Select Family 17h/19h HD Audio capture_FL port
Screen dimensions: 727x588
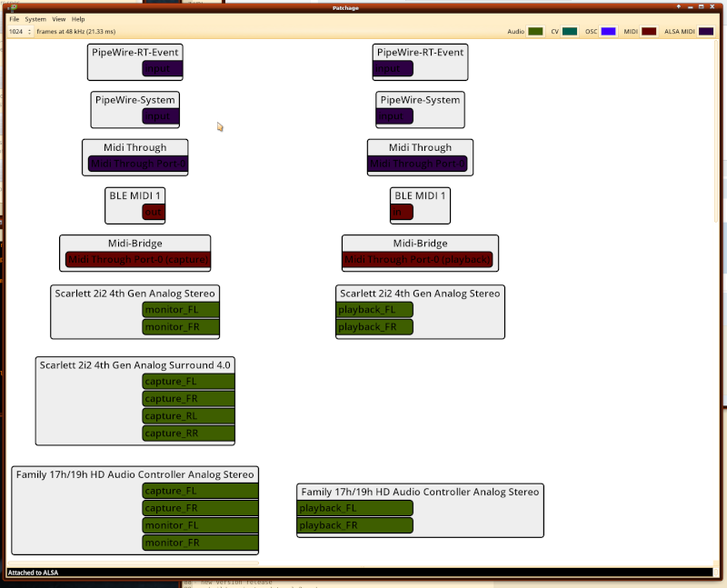[200, 491]
